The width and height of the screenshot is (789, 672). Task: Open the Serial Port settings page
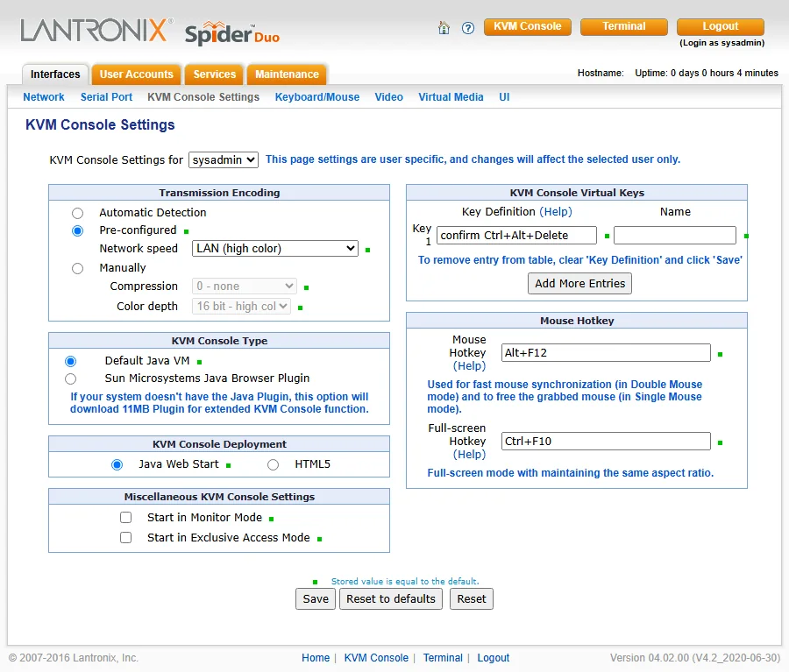pyautogui.click(x=106, y=97)
